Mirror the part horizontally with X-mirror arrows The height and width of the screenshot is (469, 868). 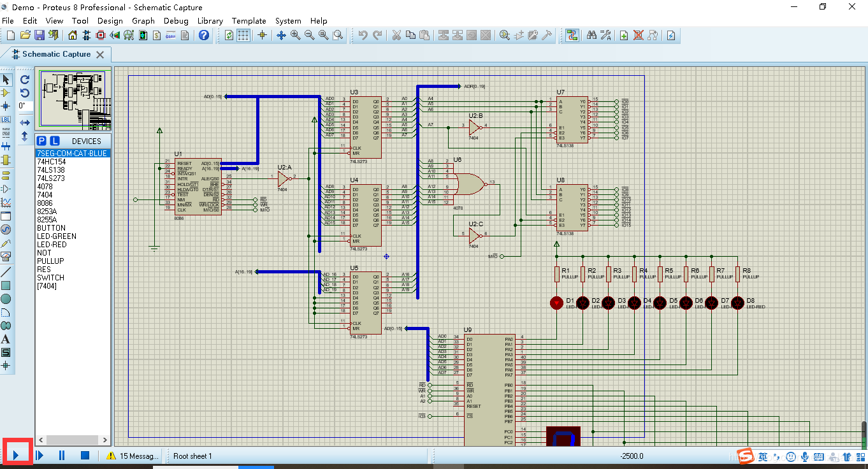[x=25, y=122]
